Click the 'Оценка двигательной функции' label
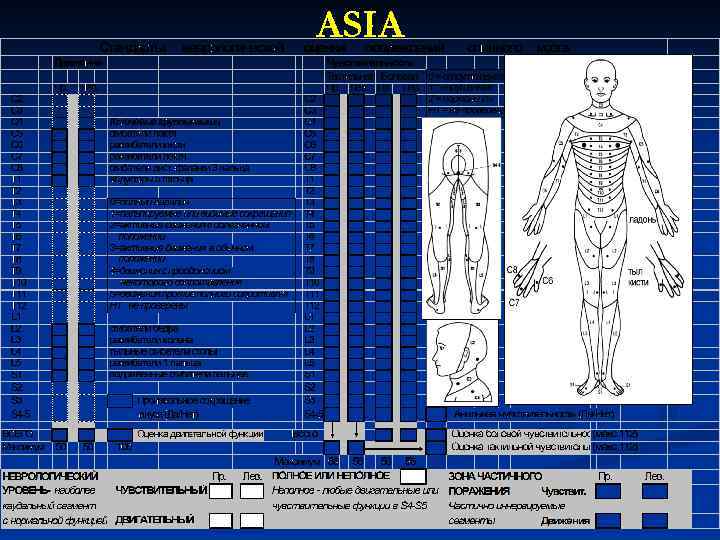This screenshot has width=720, height=540. pos(200,434)
